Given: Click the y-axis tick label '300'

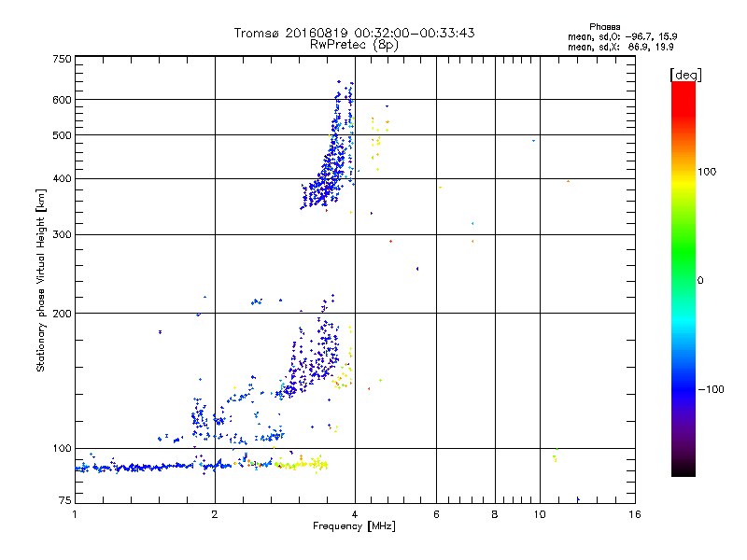Looking at the screenshot, I should [62, 235].
